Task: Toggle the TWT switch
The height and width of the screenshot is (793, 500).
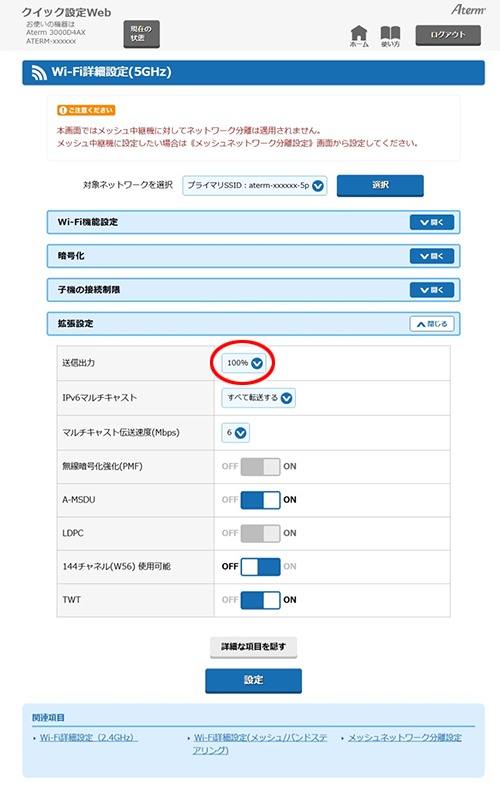Action: tap(260, 600)
